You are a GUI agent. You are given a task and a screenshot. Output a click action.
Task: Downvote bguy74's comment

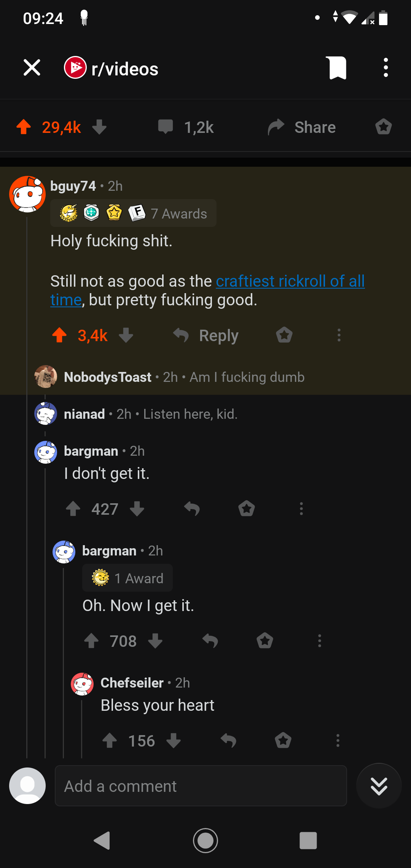click(126, 335)
